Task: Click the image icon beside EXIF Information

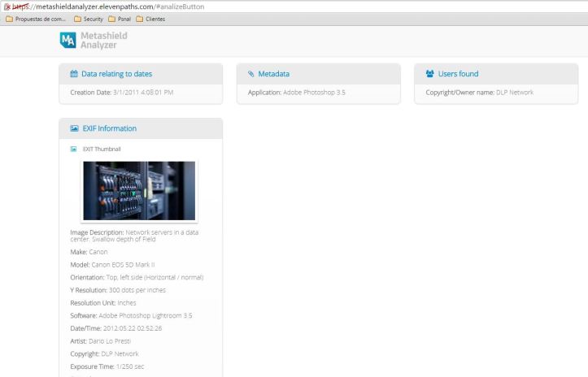Action: 74,128
